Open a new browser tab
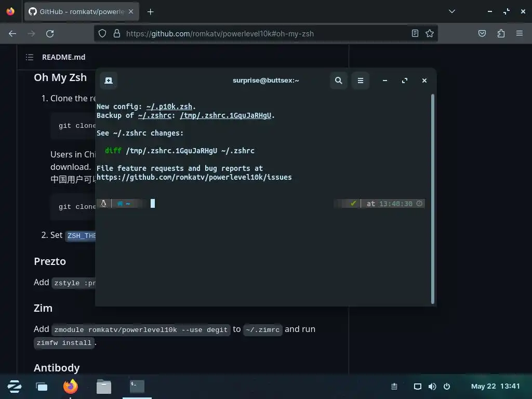The height and width of the screenshot is (399, 532). [150, 12]
